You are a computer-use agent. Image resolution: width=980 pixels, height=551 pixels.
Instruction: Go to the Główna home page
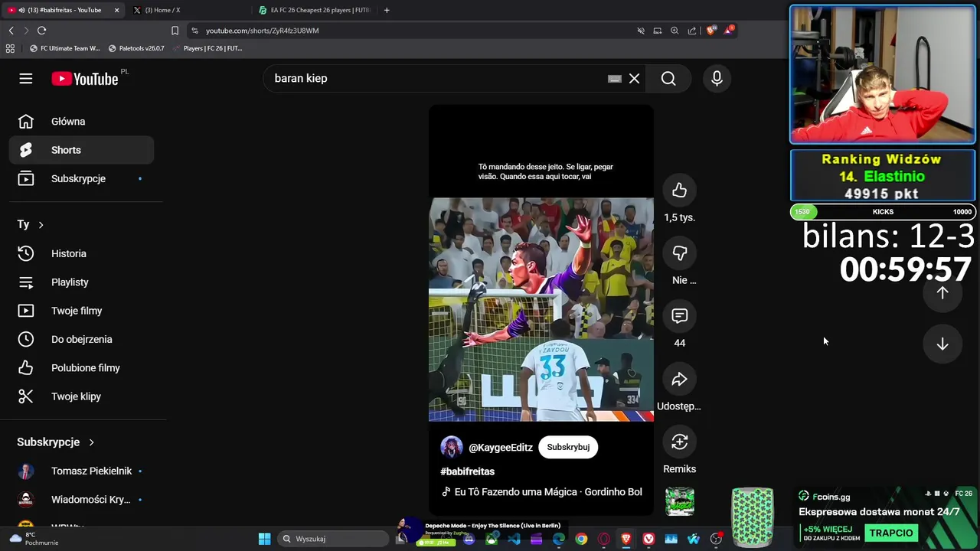(x=81, y=121)
